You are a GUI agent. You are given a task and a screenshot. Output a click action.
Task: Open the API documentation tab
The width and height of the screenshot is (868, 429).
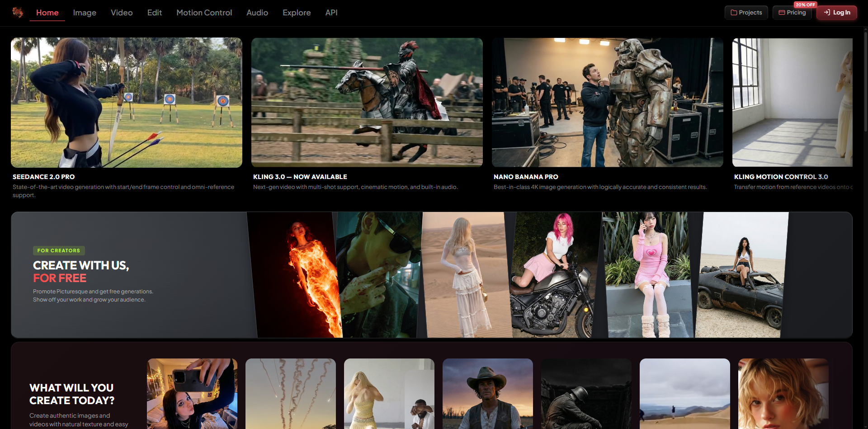tap(331, 13)
